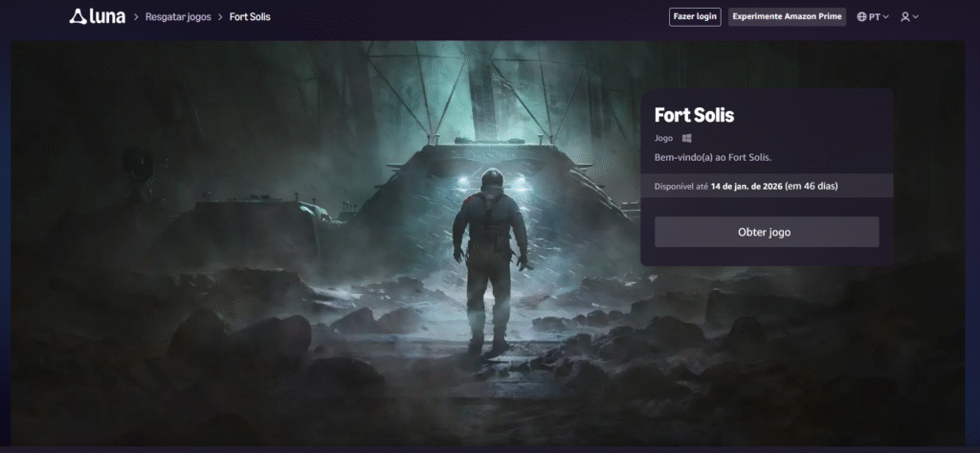Viewport: 980px width, 453px height.
Task: Open Experimente Amazon Prime offer
Action: click(x=787, y=17)
